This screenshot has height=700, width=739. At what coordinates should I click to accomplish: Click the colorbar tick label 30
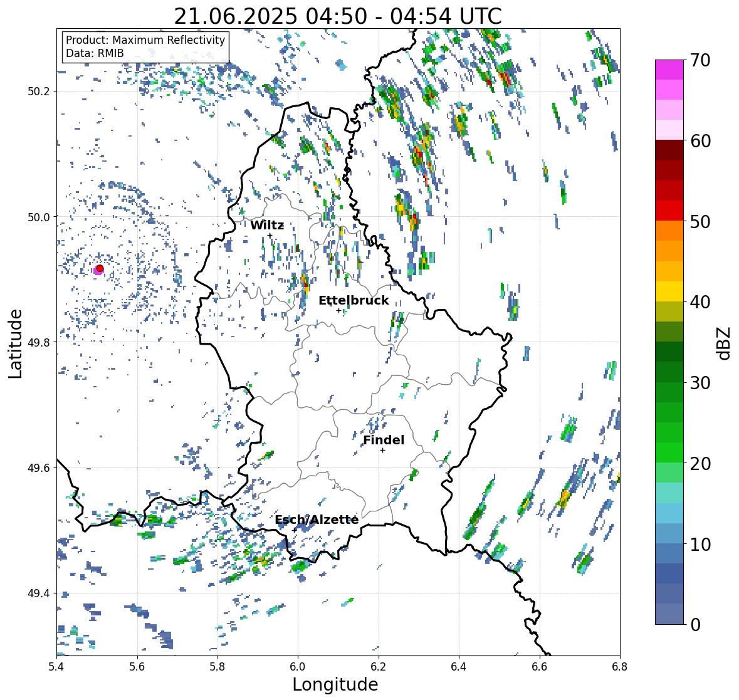[x=700, y=382]
